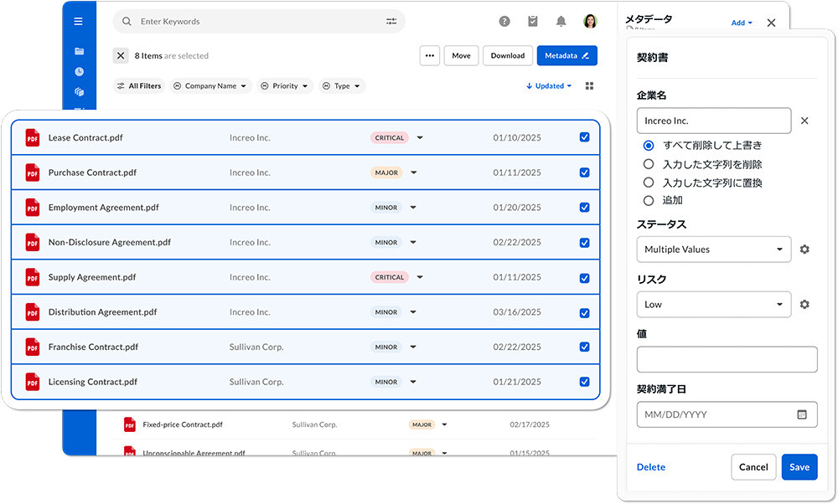This screenshot has height=504, width=838.
Task: Open the Company Name filter dropdown
Action: (x=210, y=85)
